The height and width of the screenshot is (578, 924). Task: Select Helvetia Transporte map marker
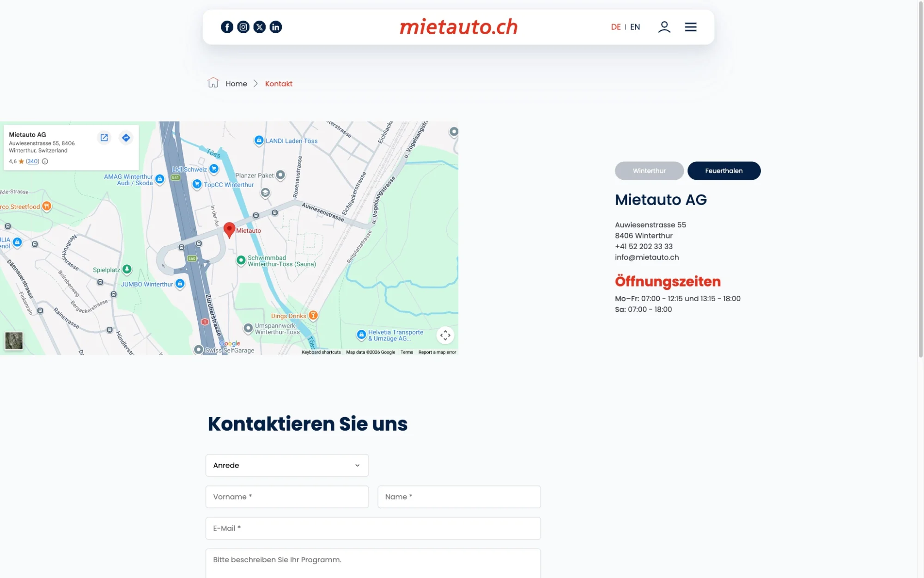pyautogui.click(x=361, y=334)
